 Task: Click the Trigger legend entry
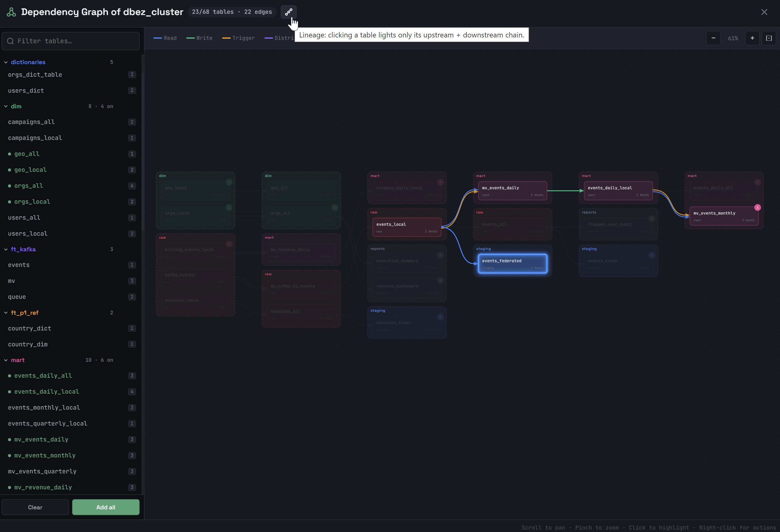[x=238, y=38]
